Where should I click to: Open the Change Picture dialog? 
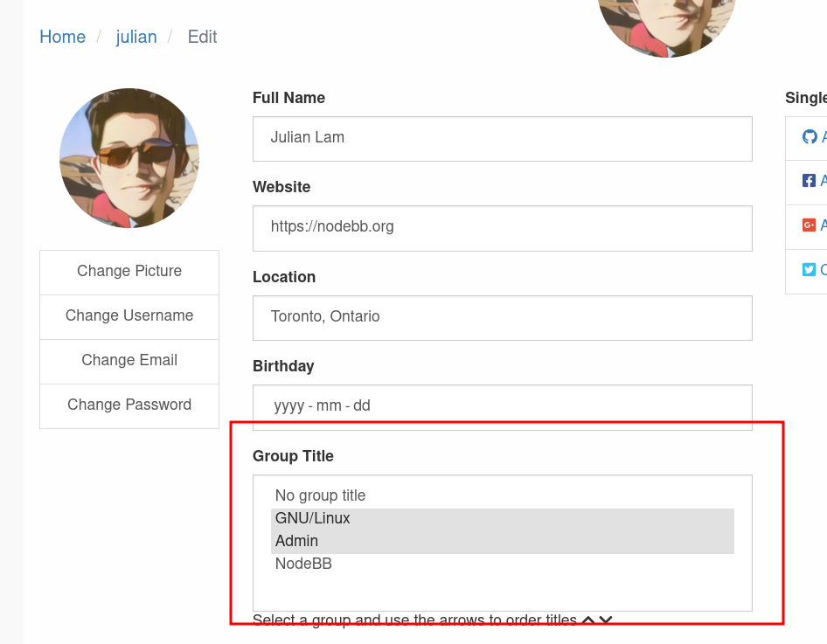click(129, 271)
